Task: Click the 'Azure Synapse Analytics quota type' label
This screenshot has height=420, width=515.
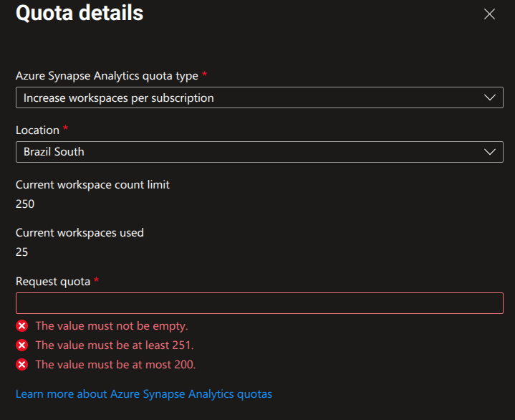Action: coord(107,76)
